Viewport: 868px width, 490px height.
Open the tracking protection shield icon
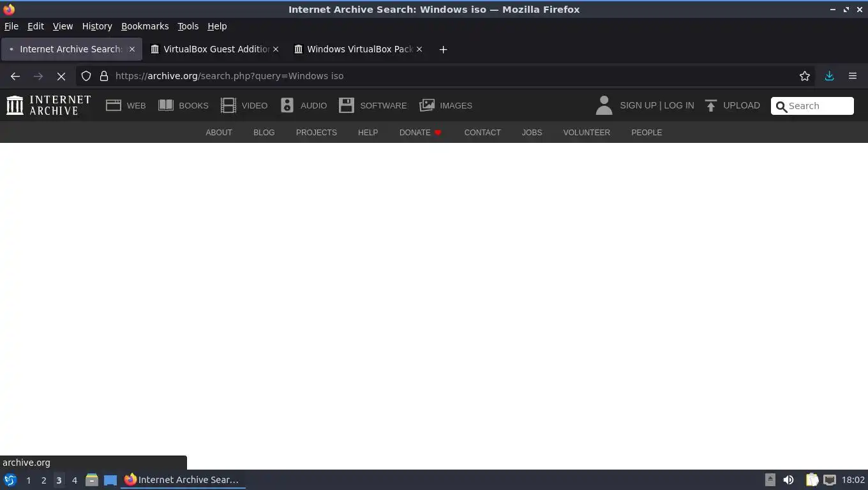pyautogui.click(x=86, y=76)
